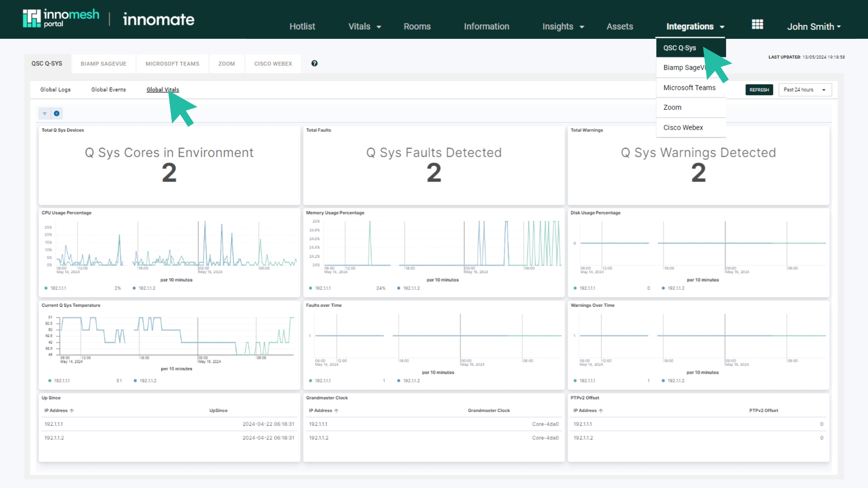Open the Assets page

[619, 27]
